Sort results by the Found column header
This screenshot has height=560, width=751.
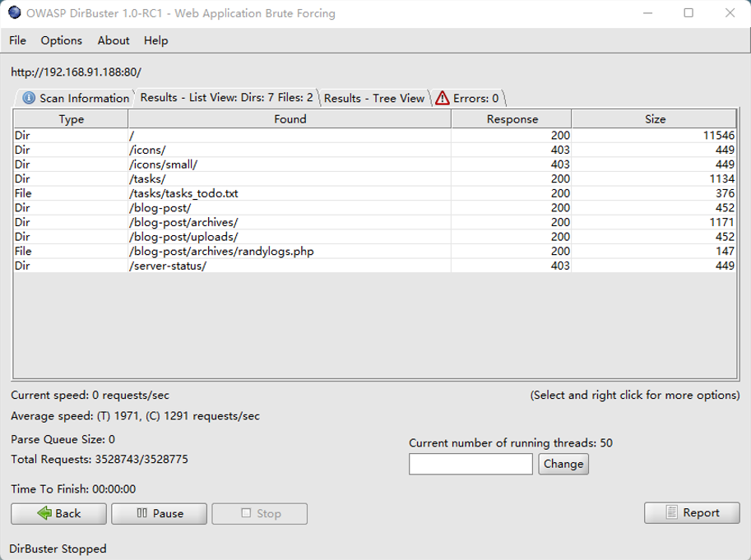pyautogui.click(x=290, y=119)
